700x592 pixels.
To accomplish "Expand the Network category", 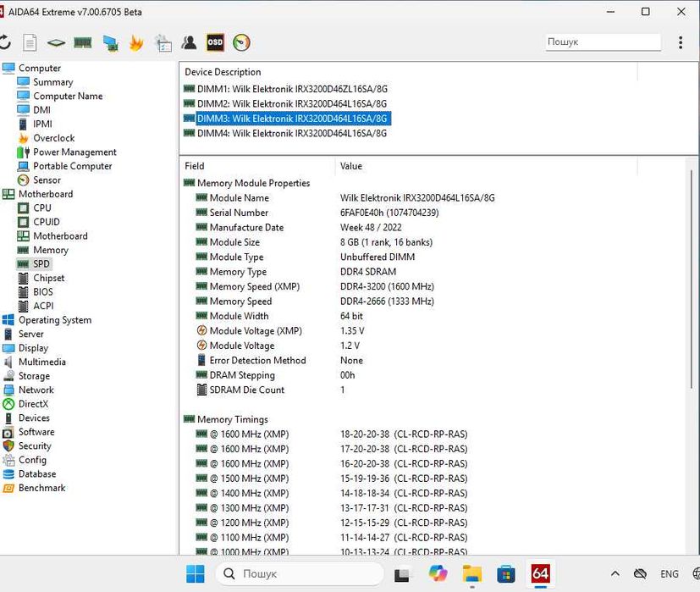I will click(36, 390).
